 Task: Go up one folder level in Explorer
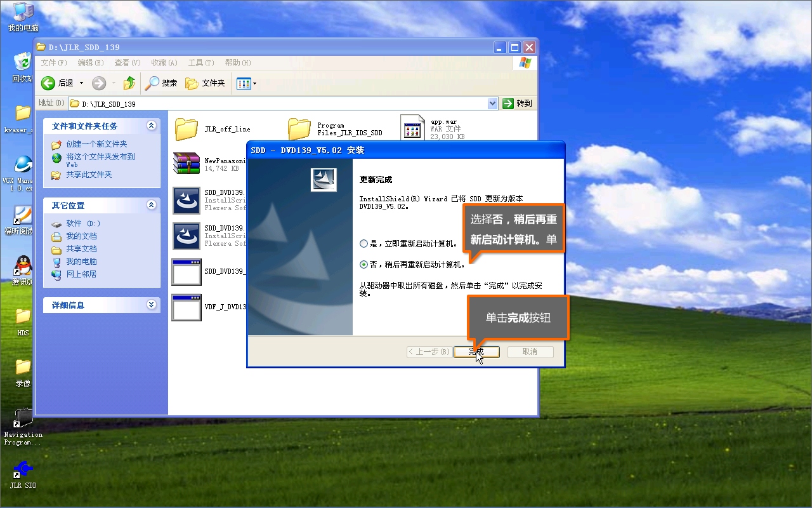[x=129, y=83]
